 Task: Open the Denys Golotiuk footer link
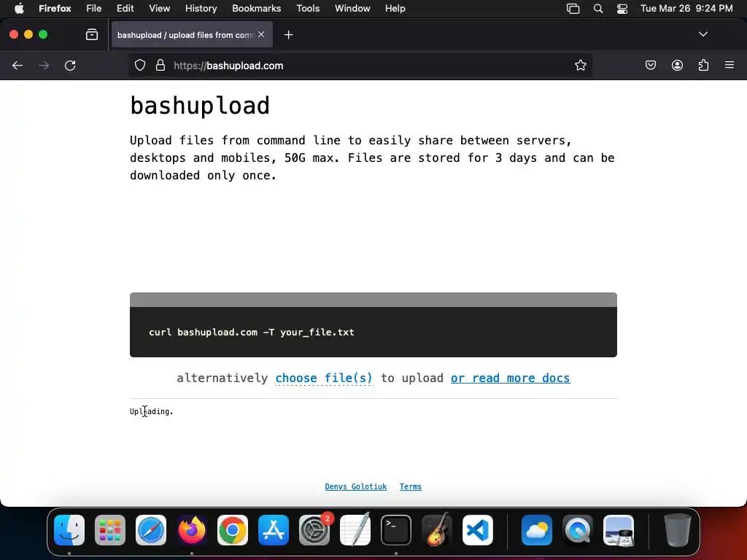pyautogui.click(x=355, y=486)
